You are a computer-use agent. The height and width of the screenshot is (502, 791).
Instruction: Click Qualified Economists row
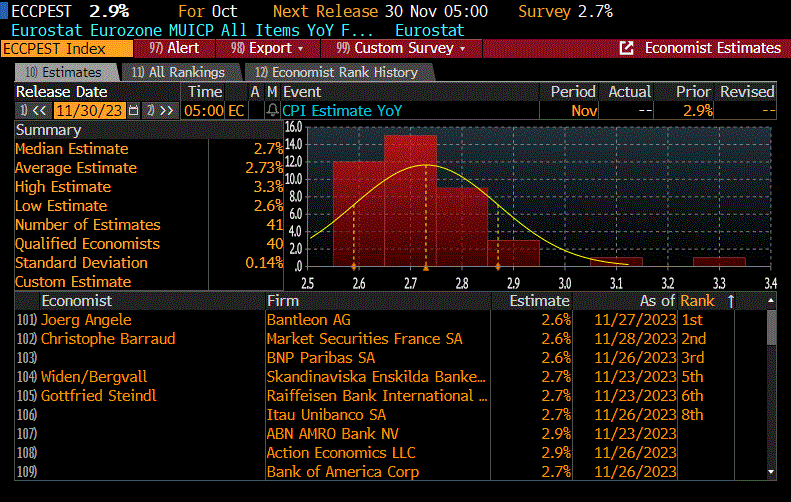pyautogui.click(x=149, y=244)
